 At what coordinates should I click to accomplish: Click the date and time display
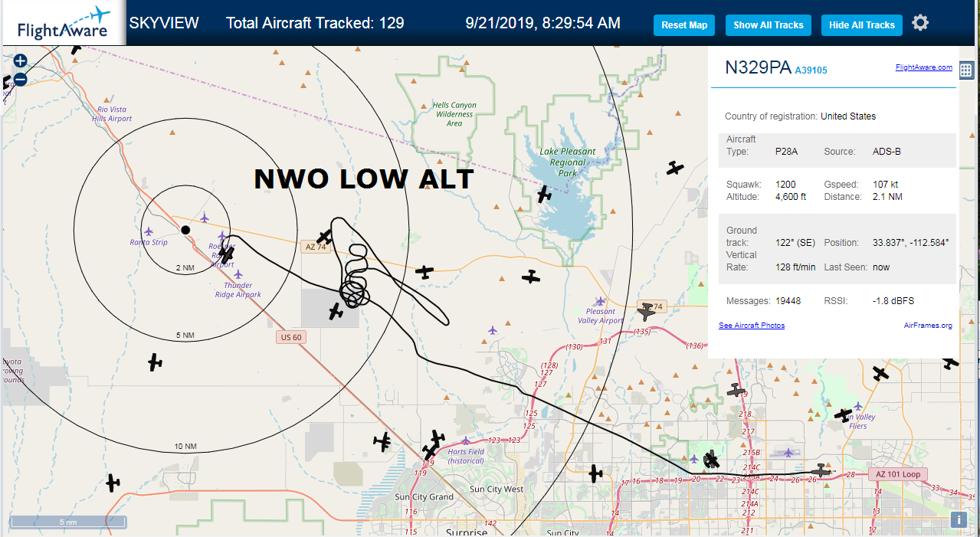(543, 23)
